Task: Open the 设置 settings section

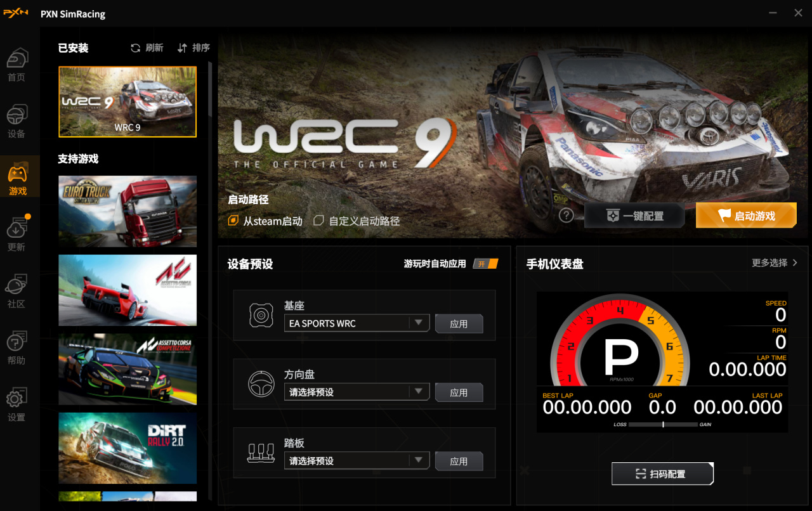Action: [16, 405]
